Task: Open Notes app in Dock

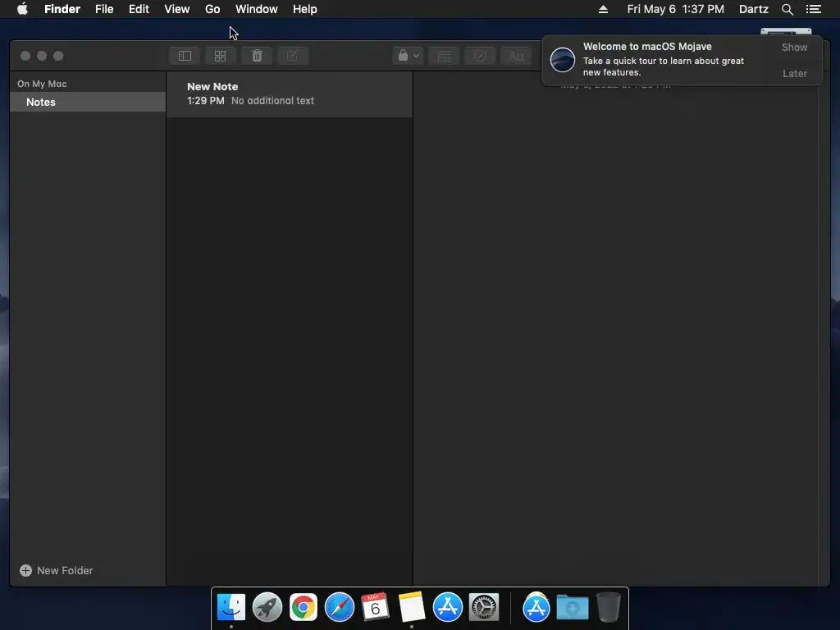Action: (x=412, y=607)
